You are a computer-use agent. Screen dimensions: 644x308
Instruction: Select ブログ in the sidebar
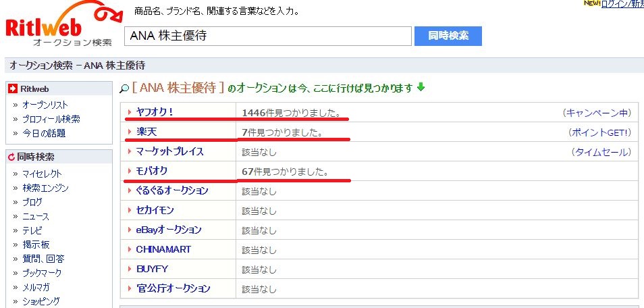(x=32, y=202)
